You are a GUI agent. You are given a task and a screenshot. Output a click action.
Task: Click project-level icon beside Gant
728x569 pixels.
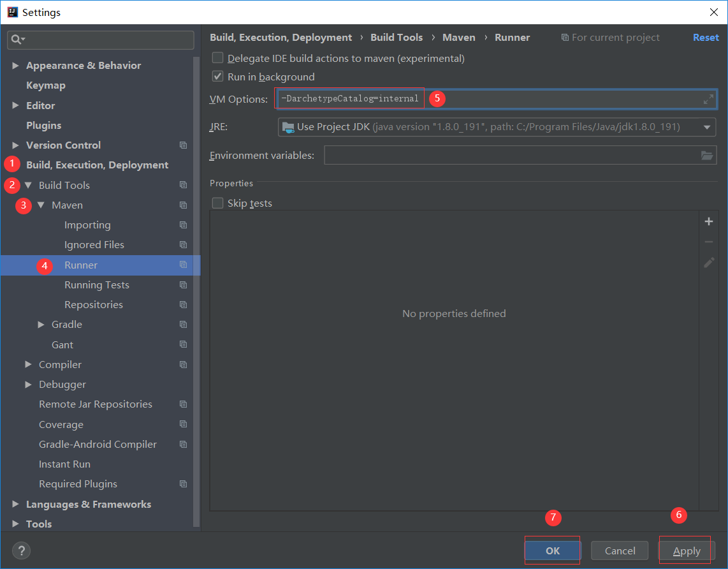(184, 344)
